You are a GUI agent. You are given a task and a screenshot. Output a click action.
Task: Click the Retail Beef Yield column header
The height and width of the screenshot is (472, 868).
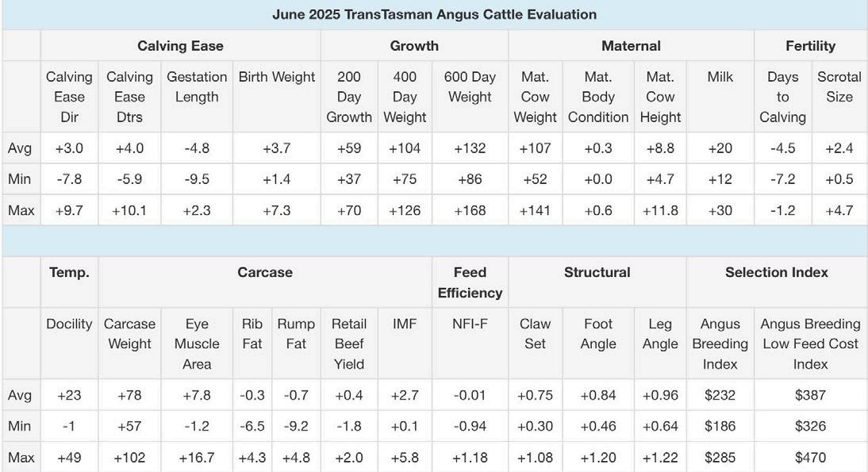(349, 343)
